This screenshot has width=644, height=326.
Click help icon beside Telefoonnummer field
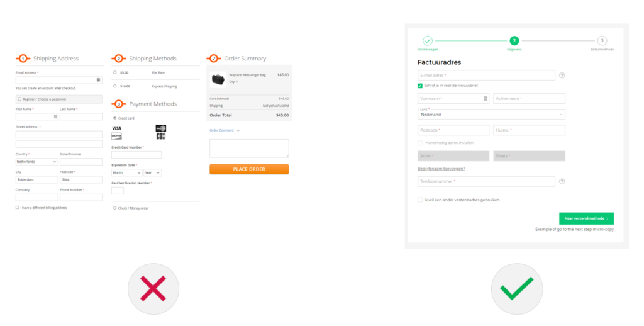point(562,181)
